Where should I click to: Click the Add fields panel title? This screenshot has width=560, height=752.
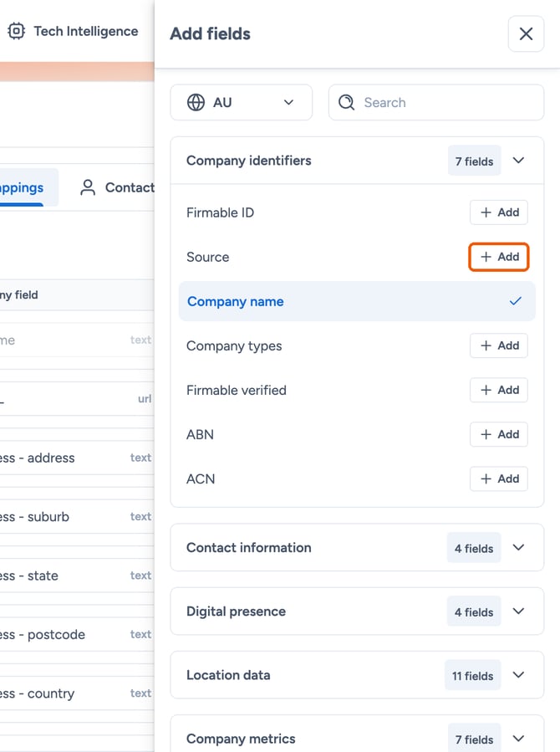tap(211, 33)
